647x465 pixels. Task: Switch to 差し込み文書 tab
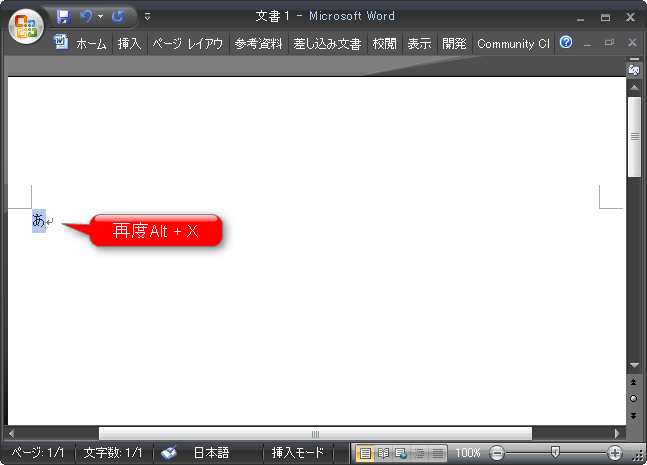(327, 44)
